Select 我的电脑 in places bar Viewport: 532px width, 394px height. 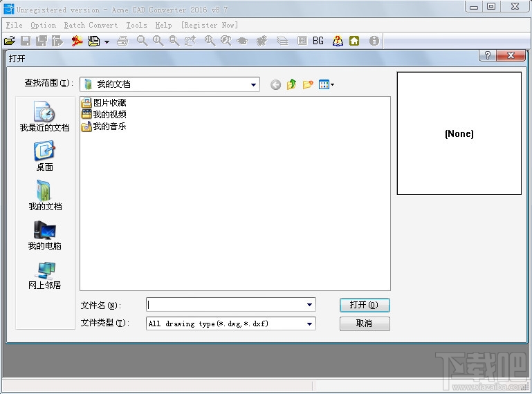coord(44,235)
